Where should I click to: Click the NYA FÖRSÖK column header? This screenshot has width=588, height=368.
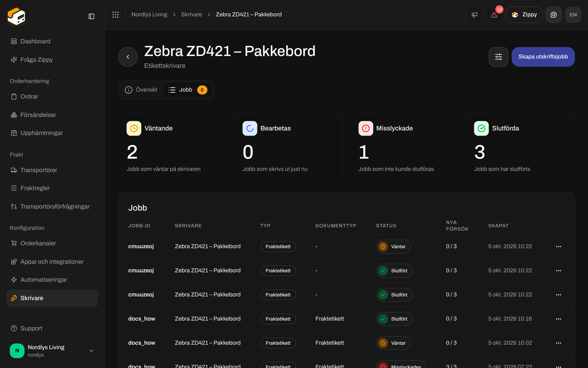[x=457, y=226]
